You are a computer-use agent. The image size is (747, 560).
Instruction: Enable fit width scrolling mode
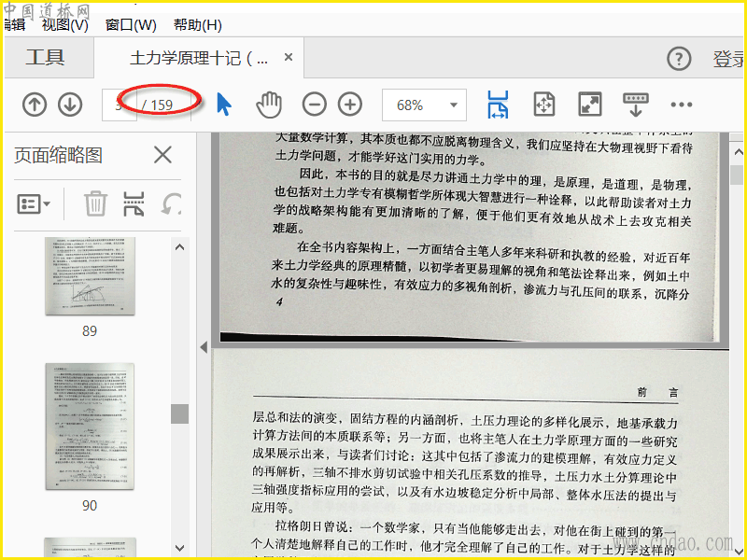point(498,105)
